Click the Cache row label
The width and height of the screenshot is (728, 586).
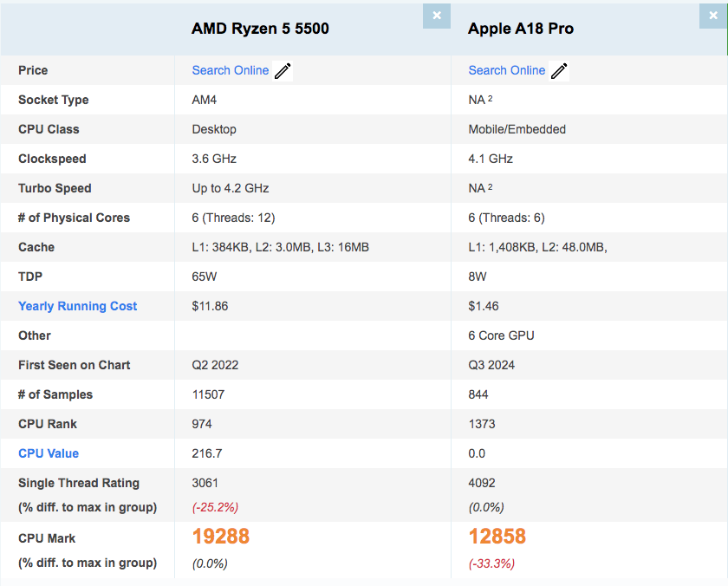click(x=36, y=248)
